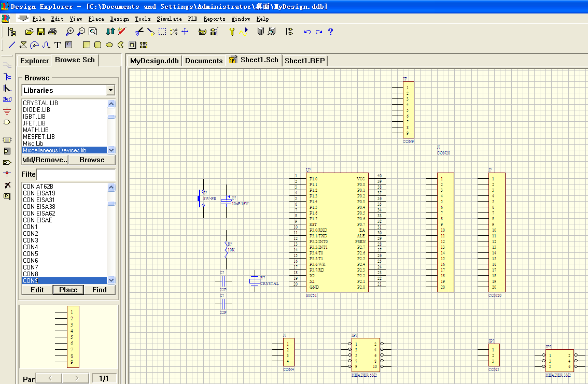
Task: Click the Undo arrow icon
Action: [x=307, y=32]
